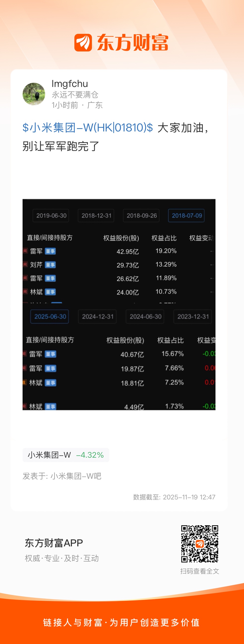This screenshot has height=644, width=244.
Task: Click 董事 badge in the 24.00亿 row
Action: 50,292
